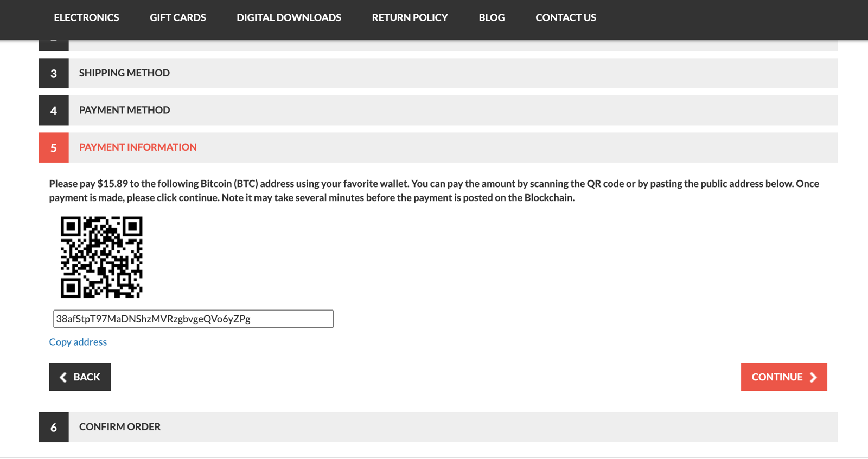Click the red step 5 number badge

(54, 147)
